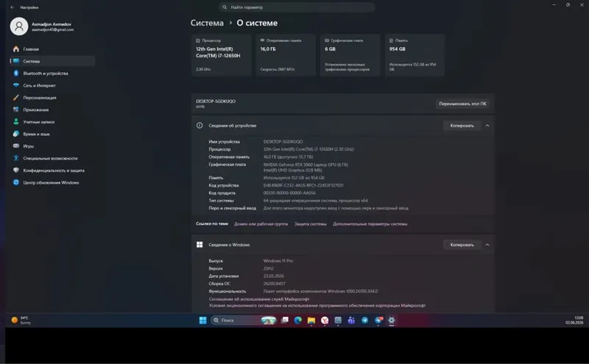Image resolution: width=589 pixels, height=364 pixels.
Task: Open File Explorer from the taskbar
Action: [311, 320]
